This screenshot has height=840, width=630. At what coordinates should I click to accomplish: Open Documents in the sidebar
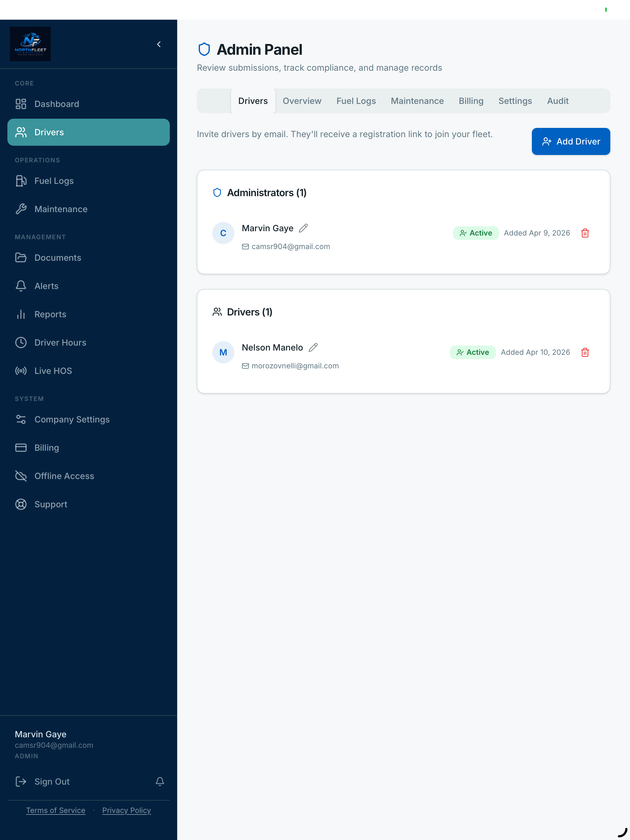point(89,258)
